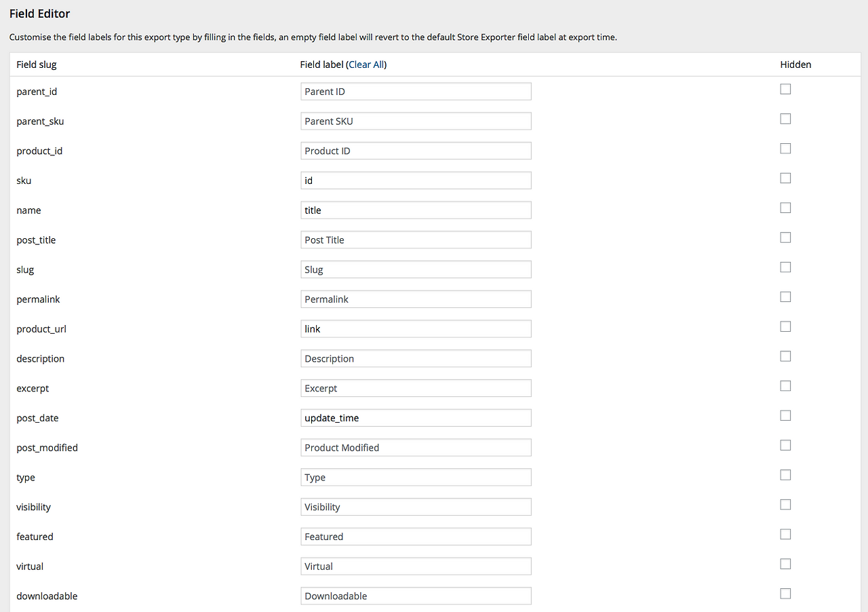Tick the Hidden checkbox for product_id

(x=785, y=149)
